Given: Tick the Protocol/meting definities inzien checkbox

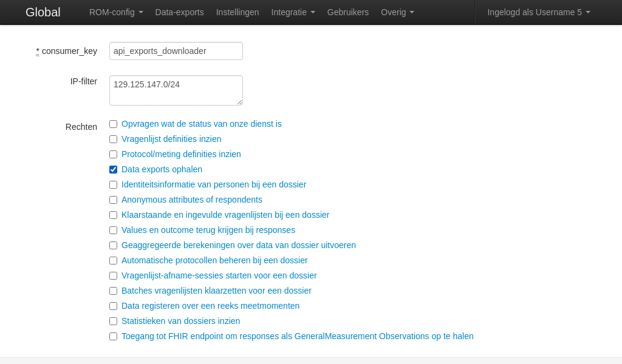Looking at the screenshot, I should [x=114, y=155].
